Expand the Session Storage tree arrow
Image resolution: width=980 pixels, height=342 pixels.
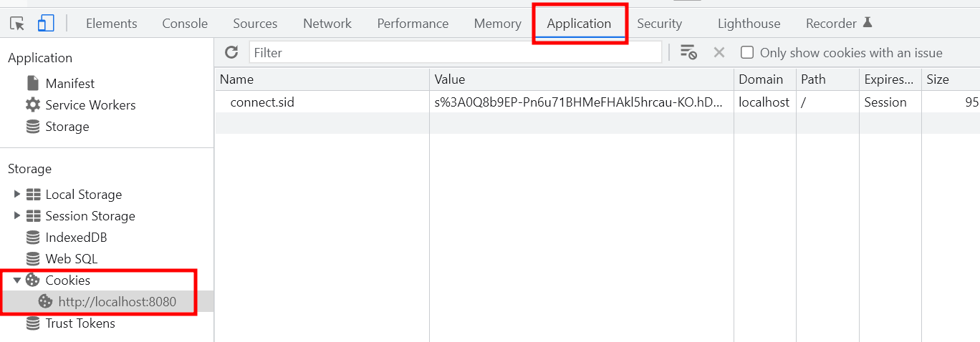tap(17, 215)
